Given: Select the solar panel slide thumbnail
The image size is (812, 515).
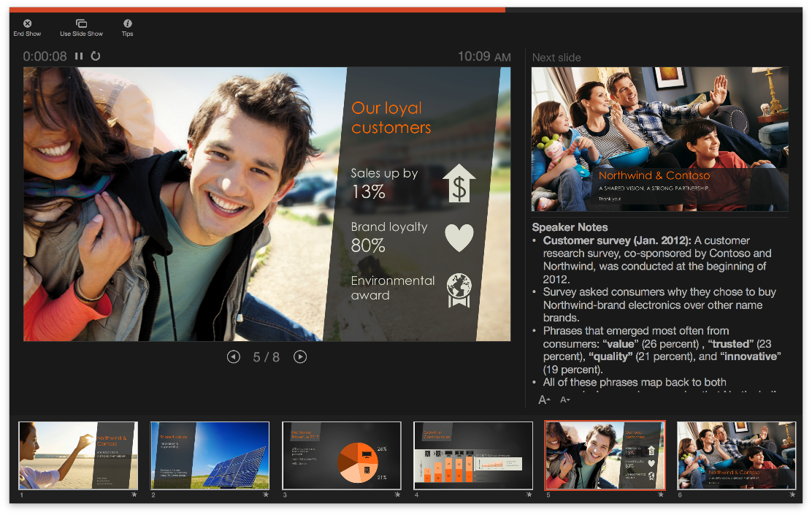Looking at the screenshot, I should 210,455.
